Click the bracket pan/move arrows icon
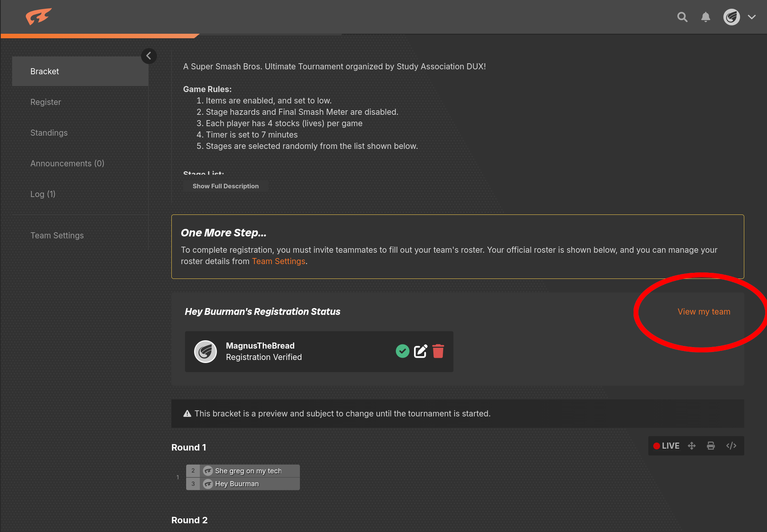 click(692, 446)
